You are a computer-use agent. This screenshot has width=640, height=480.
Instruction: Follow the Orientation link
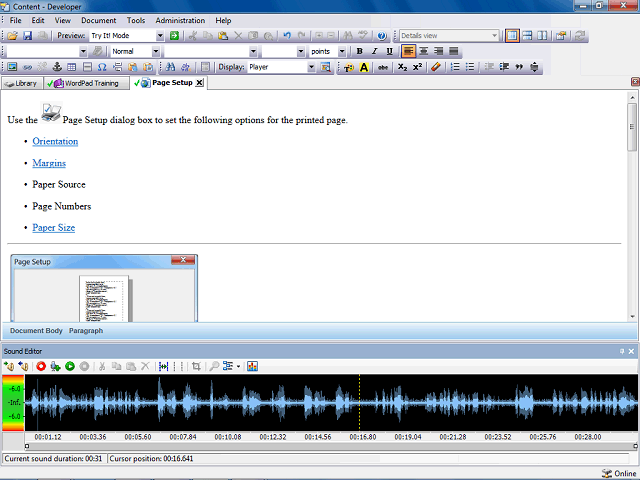pyautogui.click(x=55, y=141)
